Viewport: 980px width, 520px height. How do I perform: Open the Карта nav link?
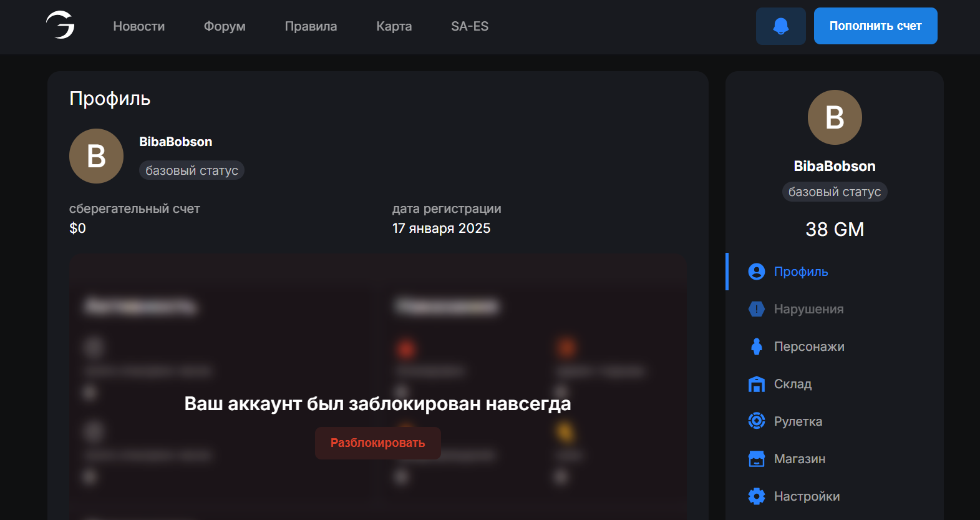pos(394,26)
